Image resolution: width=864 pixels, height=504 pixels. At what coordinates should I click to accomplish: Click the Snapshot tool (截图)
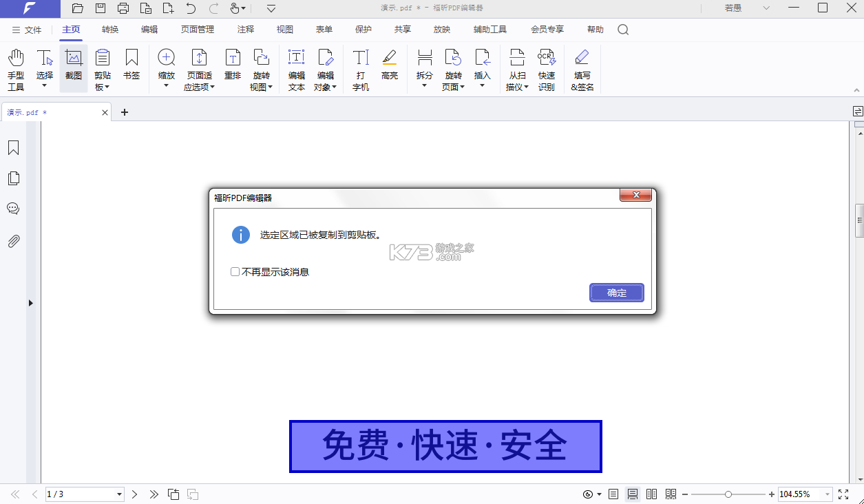[x=74, y=70]
